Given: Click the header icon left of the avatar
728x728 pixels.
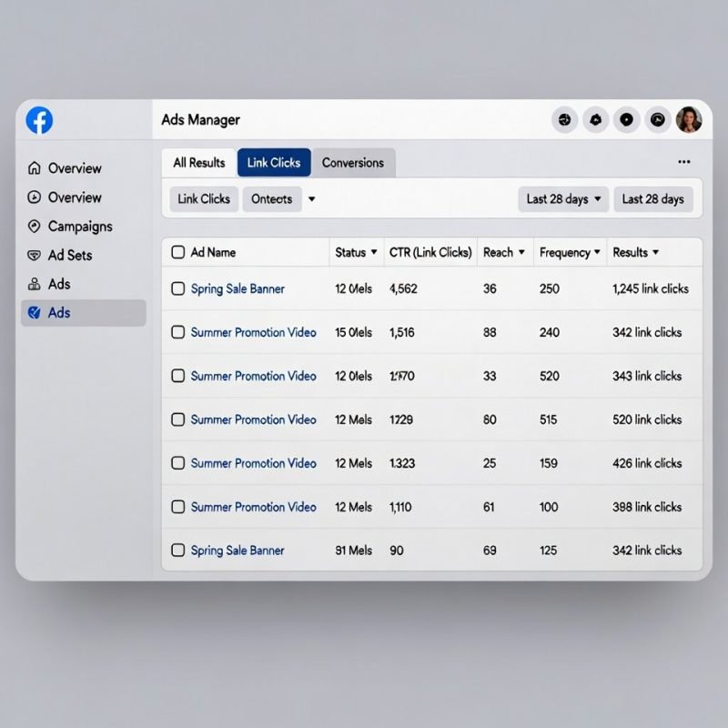Looking at the screenshot, I should click(657, 120).
